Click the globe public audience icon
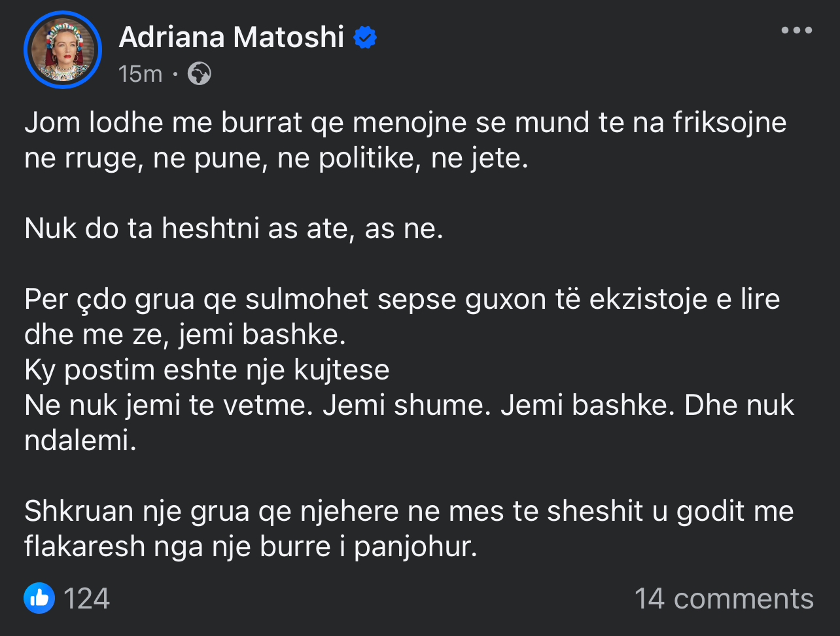The height and width of the screenshot is (636, 840). [199, 74]
